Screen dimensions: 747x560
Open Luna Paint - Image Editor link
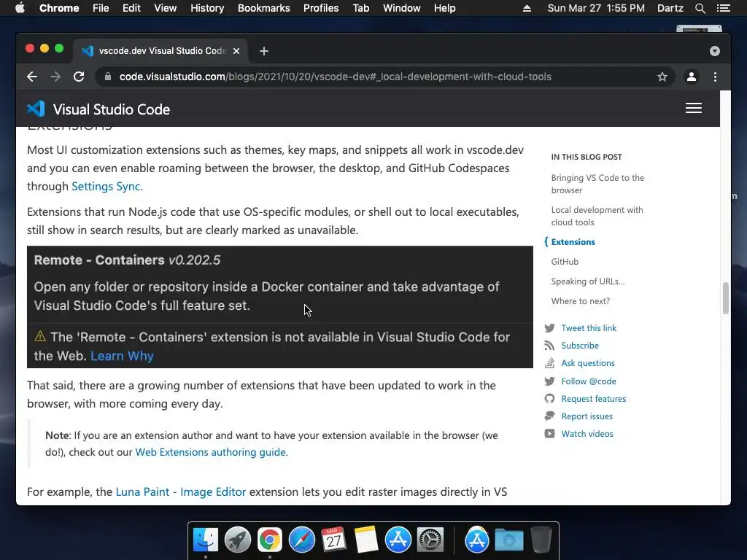(181, 492)
